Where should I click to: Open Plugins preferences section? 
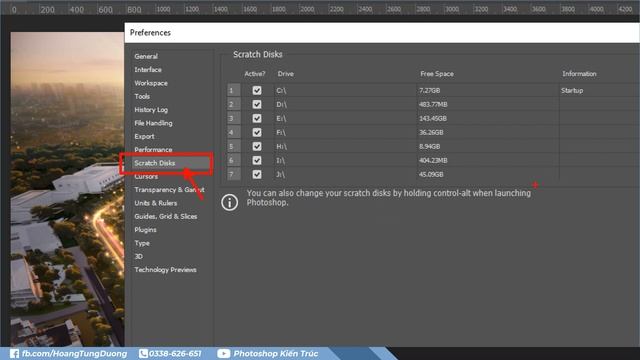(145, 230)
